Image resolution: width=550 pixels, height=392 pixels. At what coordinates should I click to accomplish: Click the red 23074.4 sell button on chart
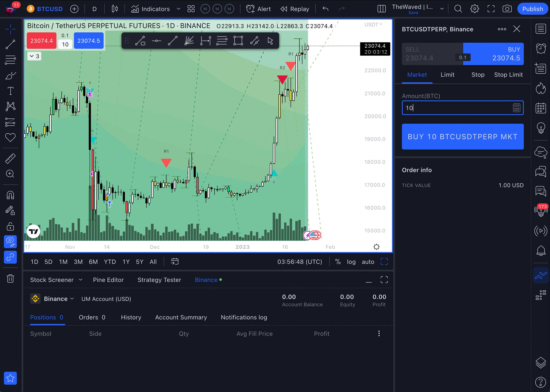pos(41,41)
